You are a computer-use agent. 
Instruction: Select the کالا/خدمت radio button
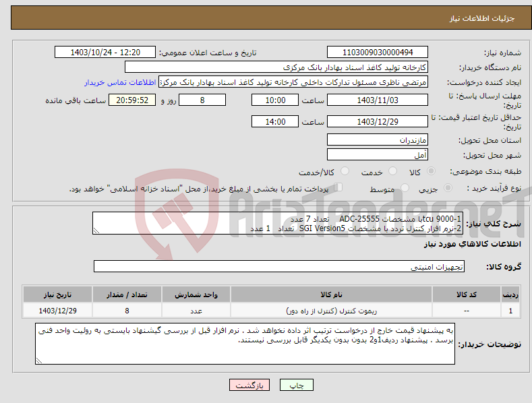(x=345, y=171)
